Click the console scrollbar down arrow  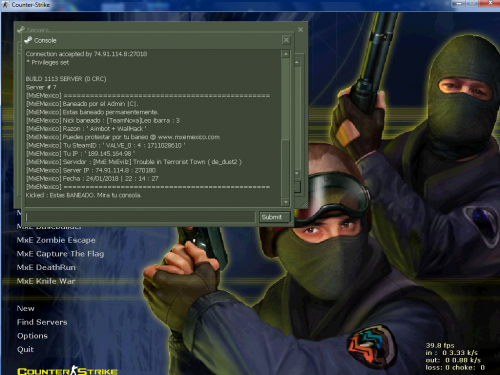286,202
